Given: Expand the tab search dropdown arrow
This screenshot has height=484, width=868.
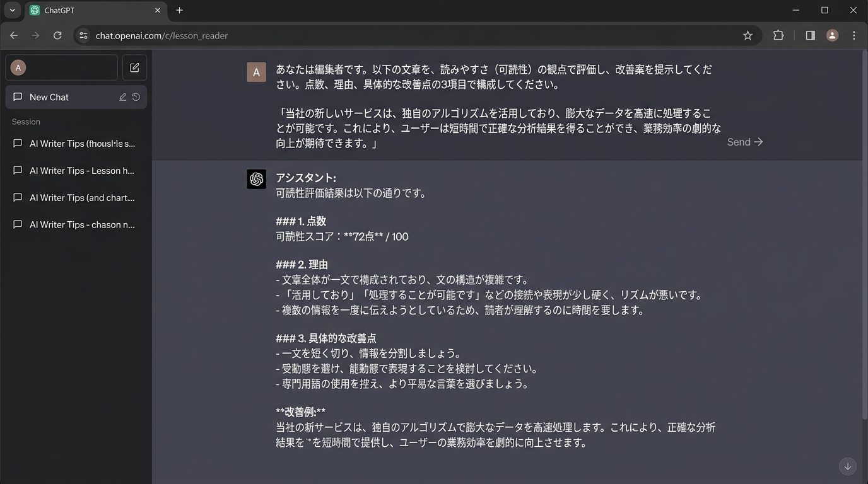Looking at the screenshot, I should click(x=12, y=11).
